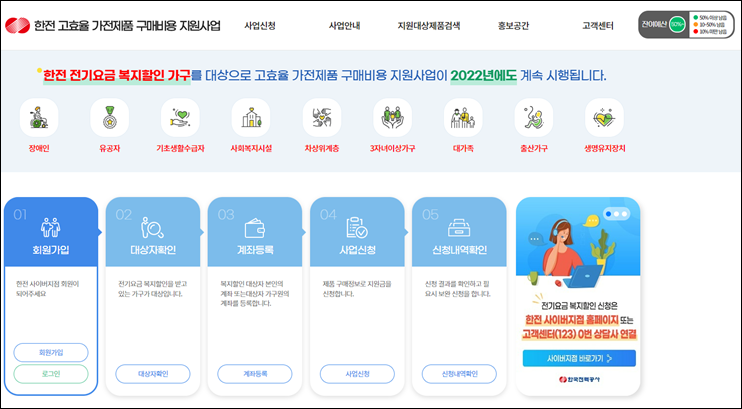Click the green highlighted text 2022년에도
Screen dimensions: 742x409
(x=483, y=75)
